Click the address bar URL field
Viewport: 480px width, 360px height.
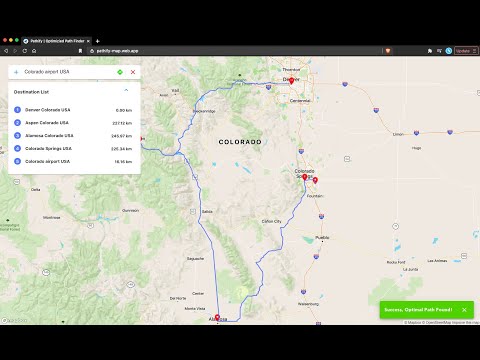pyautogui.click(x=233, y=51)
